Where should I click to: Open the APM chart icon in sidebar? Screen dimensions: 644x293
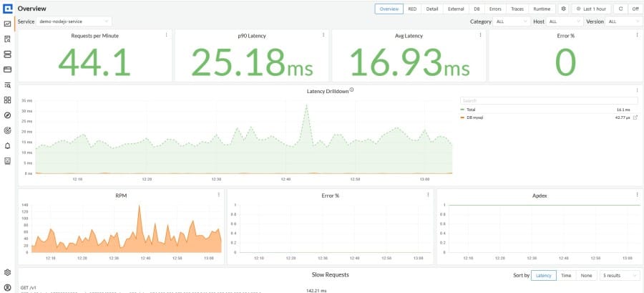7,24
